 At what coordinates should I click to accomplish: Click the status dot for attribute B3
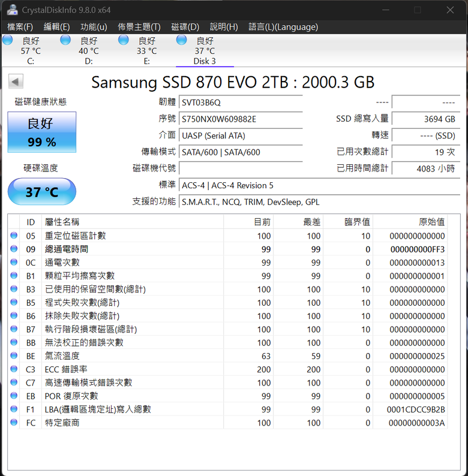(x=14, y=289)
